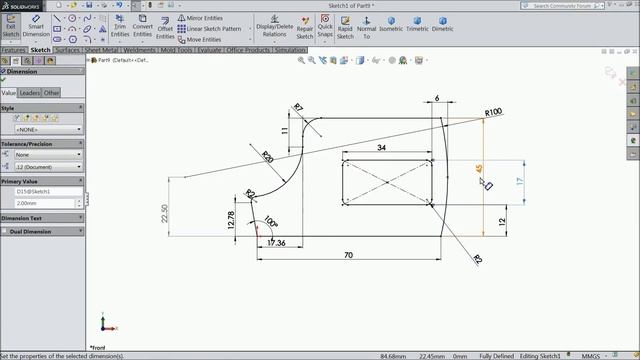Click Zoom to Area icon
640x360 pixels.
pyautogui.click(x=312, y=60)
